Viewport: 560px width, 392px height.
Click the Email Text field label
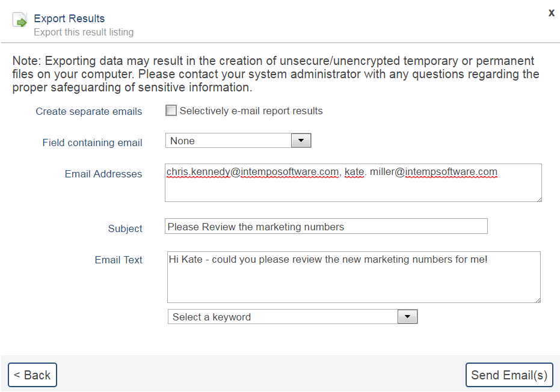click(118, 260)
